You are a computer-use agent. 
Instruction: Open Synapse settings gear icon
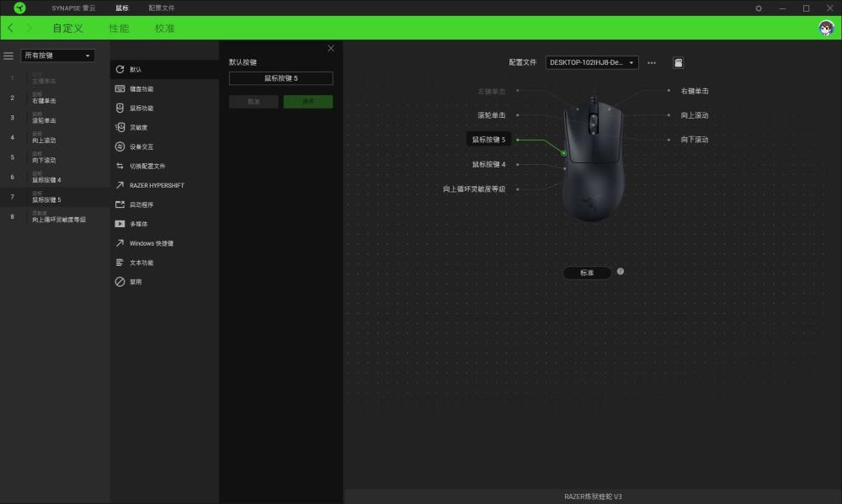[759, 8]
